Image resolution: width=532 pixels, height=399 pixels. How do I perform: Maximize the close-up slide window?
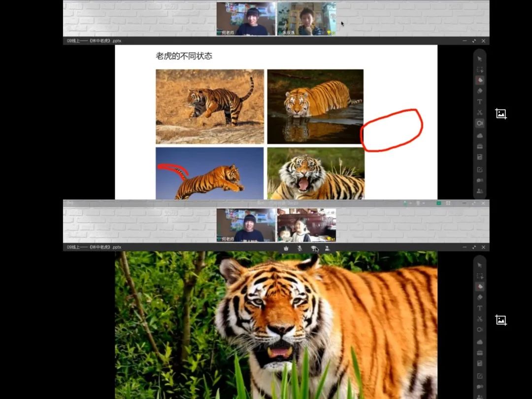[x=474, y=247]
